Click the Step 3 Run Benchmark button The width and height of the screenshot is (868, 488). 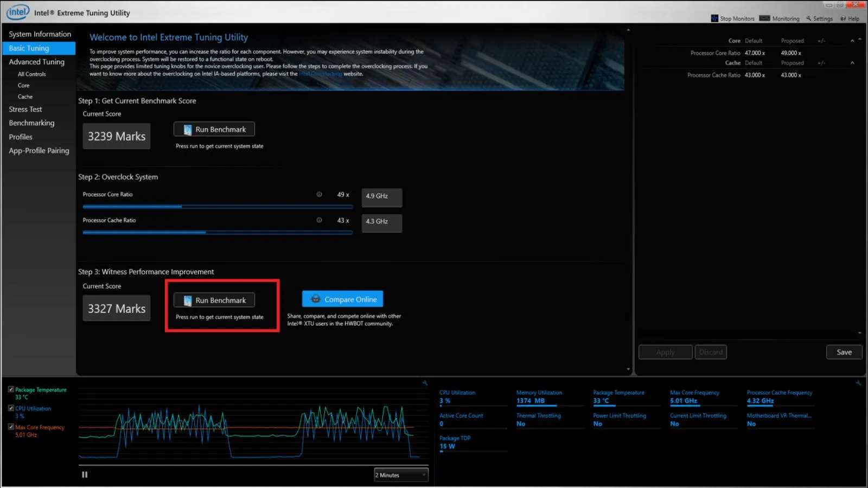(x=214, y=300)
